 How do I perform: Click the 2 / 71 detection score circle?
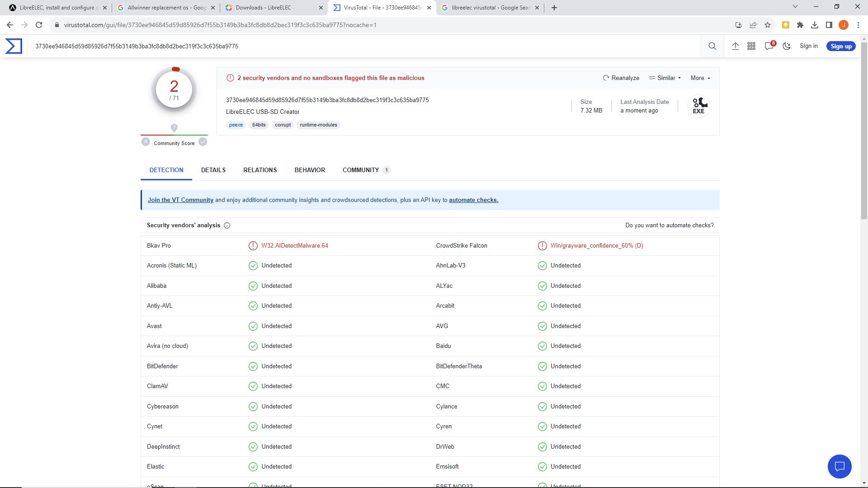174,90
